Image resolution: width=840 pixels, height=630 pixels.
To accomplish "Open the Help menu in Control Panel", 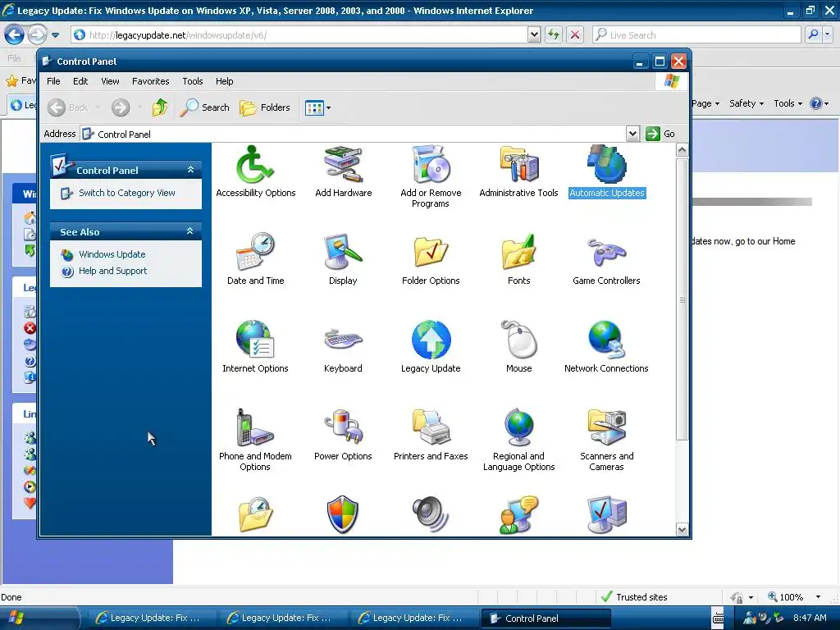I will (225, 81).
